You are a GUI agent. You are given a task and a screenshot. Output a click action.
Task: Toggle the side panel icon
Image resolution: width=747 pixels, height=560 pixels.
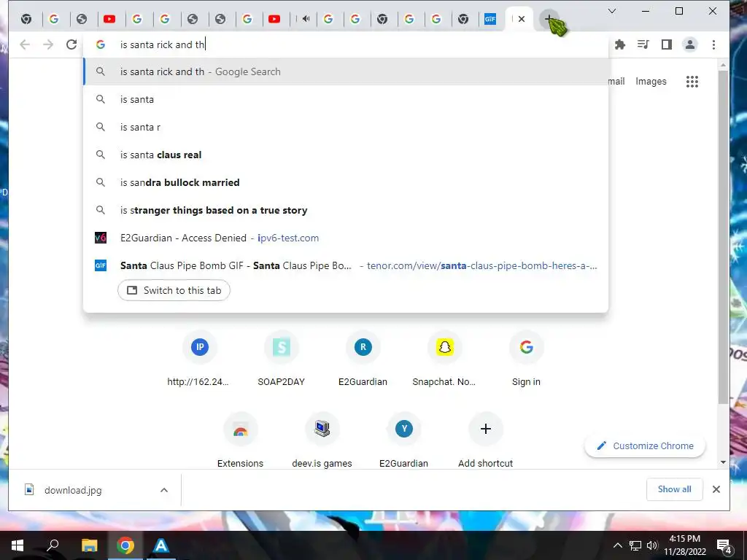click(667, 44)
